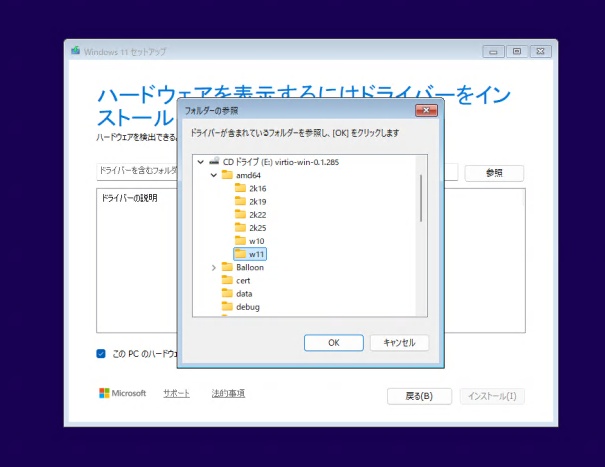Select the data folder icon
The image size is (605, 467).
227,293
